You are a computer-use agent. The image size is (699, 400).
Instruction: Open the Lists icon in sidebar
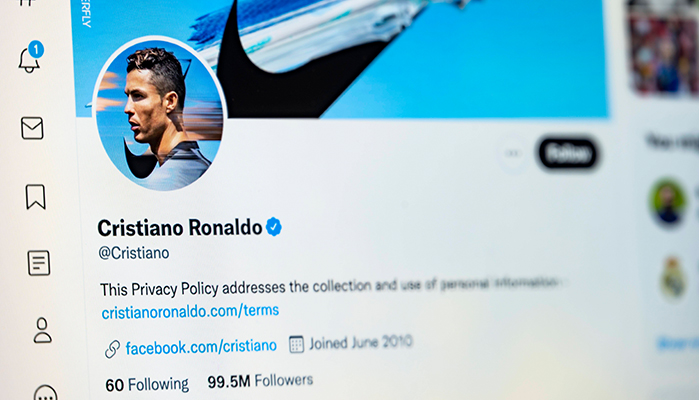[39, 263]
